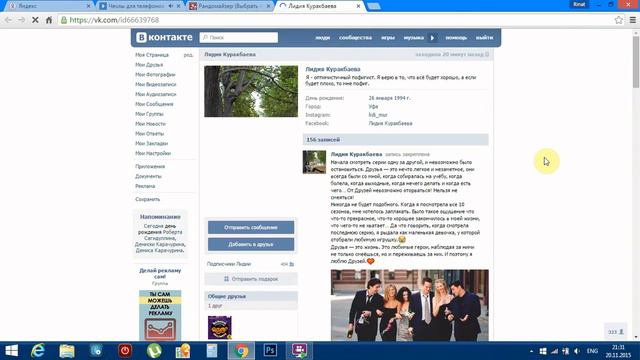Click the 156 записей wall header

(x=395, y=140)
